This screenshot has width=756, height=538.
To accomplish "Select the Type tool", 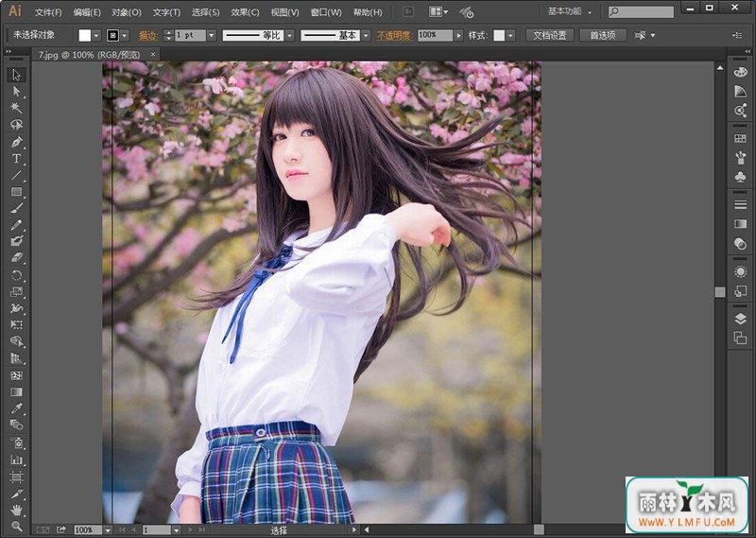I will click(16, 159).
